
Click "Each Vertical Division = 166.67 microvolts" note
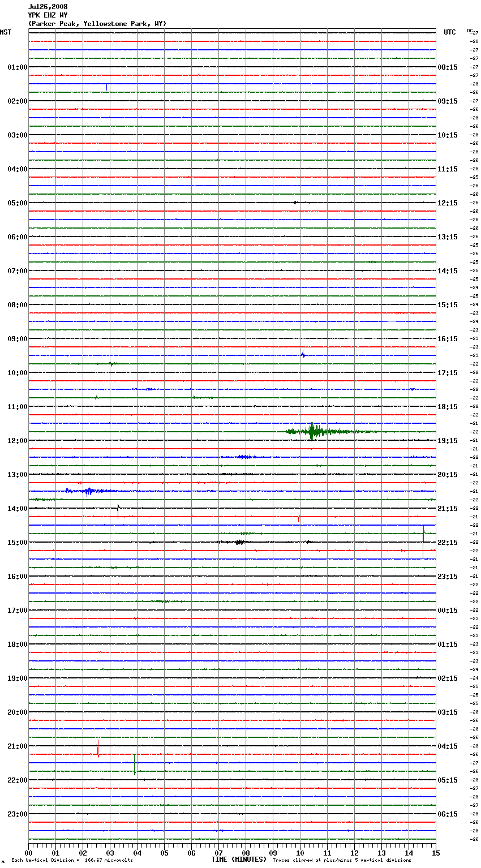coord(72,861)
